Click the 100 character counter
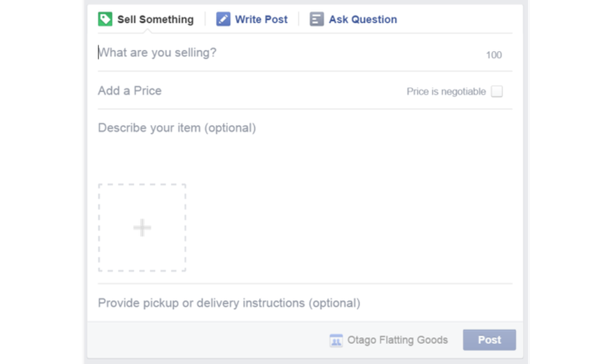The width and height of the screenshot is (613, 364). click(493, 55)
